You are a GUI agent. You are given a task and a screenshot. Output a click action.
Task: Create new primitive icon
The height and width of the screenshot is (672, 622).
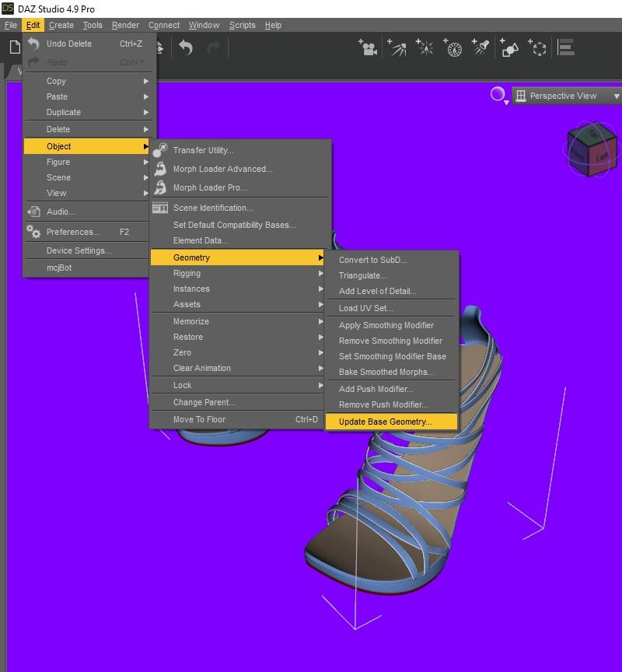(x=509, y=47)
